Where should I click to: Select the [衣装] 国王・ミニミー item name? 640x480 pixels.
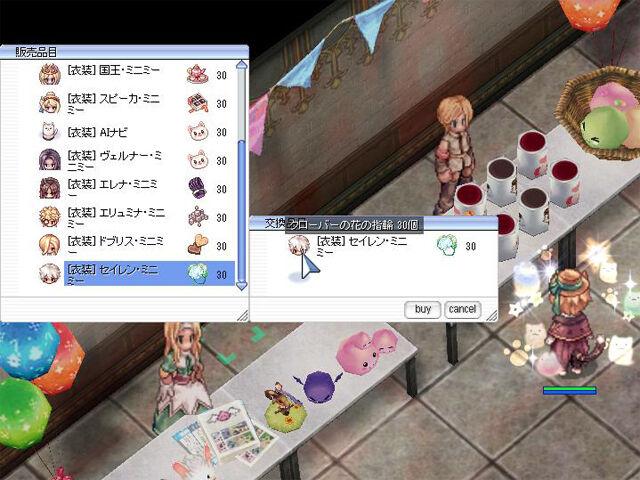click(113, 70)
